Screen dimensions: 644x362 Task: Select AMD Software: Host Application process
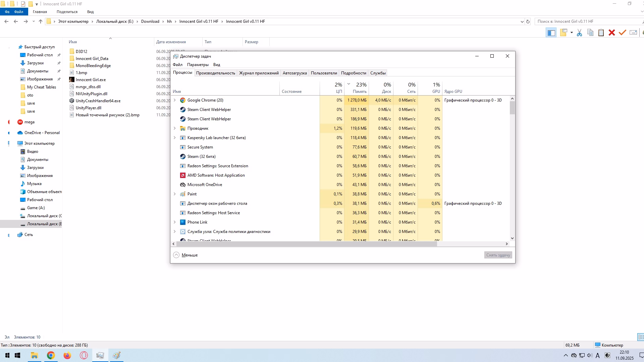coord(340,175)
